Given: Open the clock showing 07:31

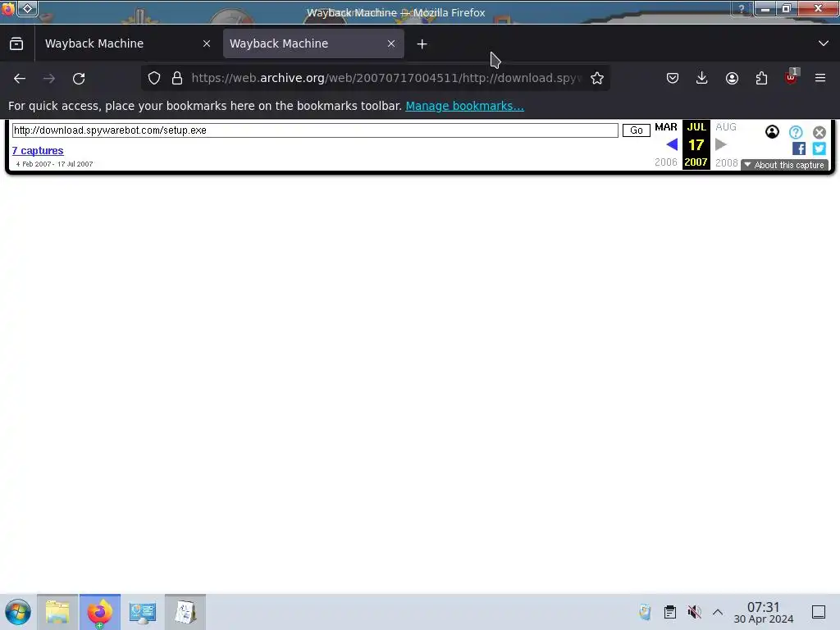Looking at the screenshot, I should click(x=764, y=612).
